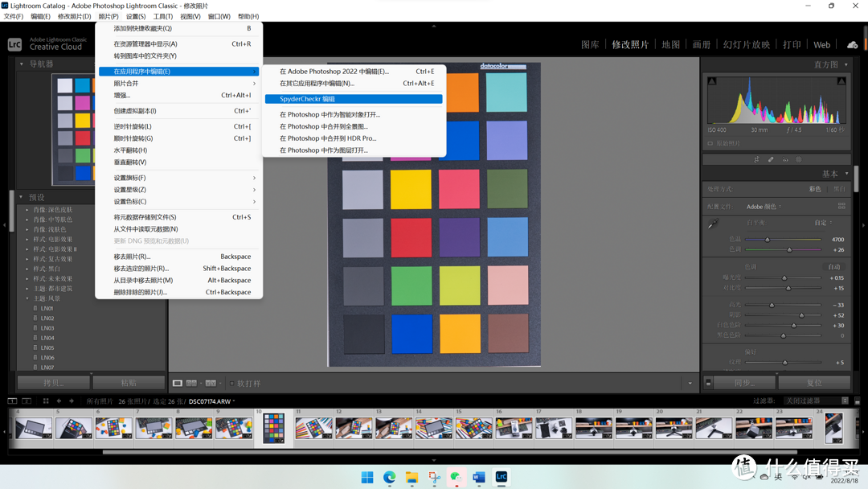Open WeChat from taskbar
Viewport: 868px width, 489px height.
tap(457, 478)
